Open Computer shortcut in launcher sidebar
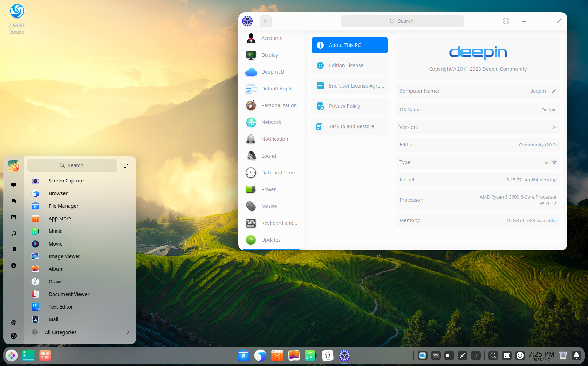Viewport: 588px width, 366px height. 14,185
